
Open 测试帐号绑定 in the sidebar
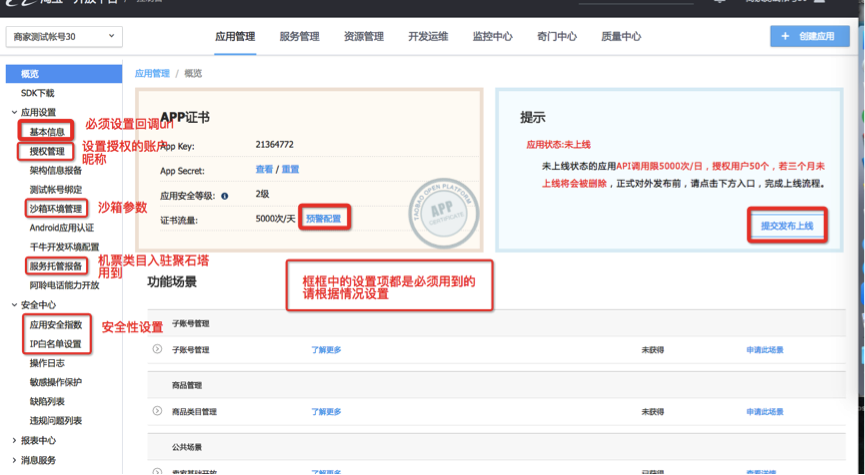point(56,189)
